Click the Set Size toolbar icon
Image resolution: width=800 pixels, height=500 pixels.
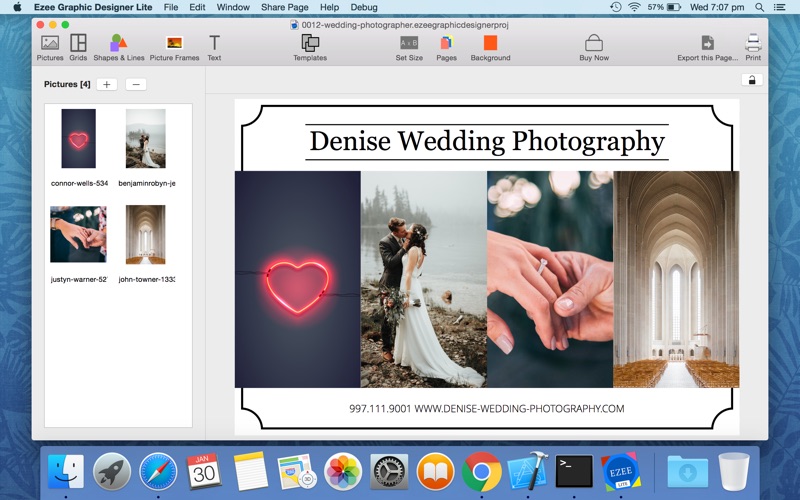pos(409,44)
